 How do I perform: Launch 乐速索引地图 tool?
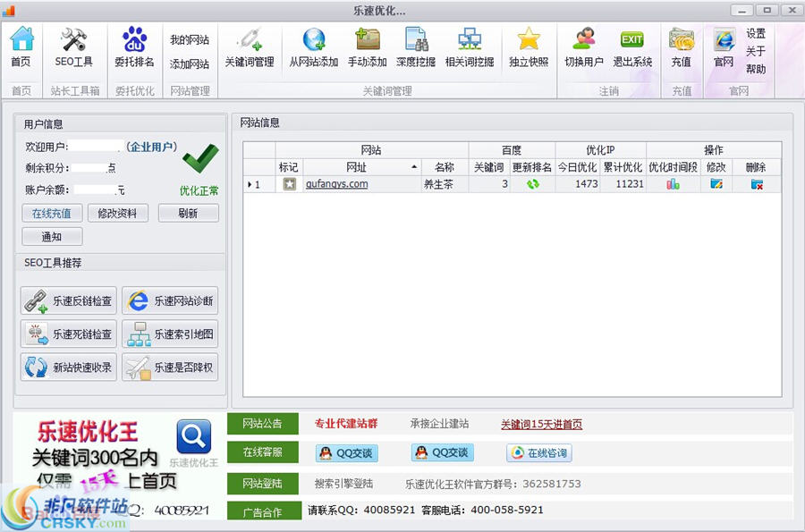[170, 334]
